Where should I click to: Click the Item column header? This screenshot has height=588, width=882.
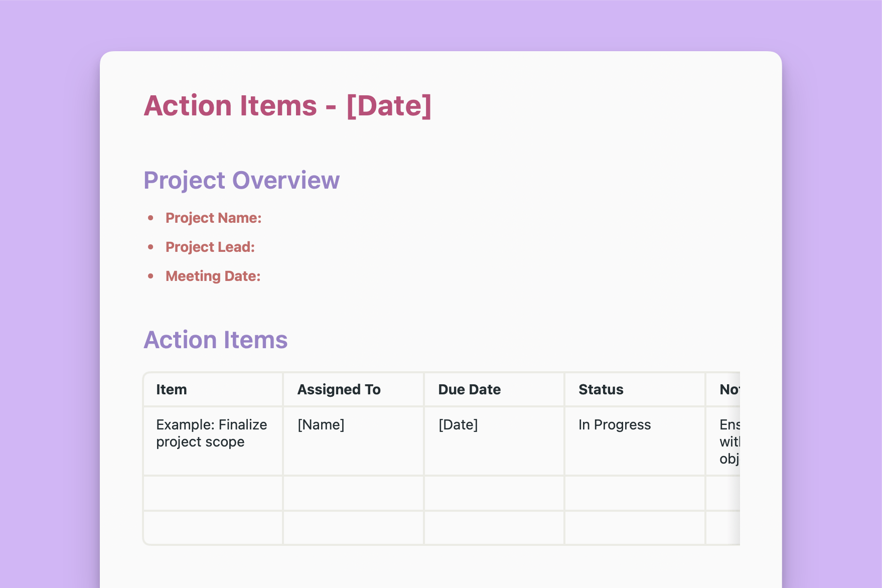pos(171,389)
